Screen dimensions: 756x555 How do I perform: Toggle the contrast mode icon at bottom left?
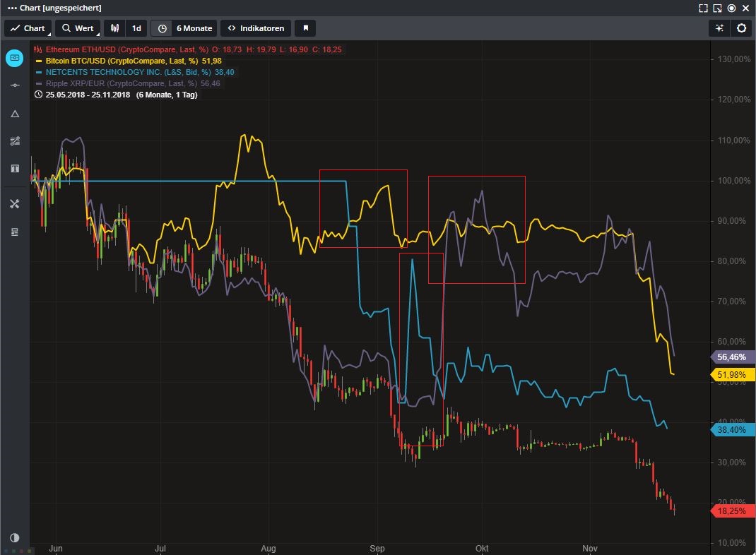point(15,537)
